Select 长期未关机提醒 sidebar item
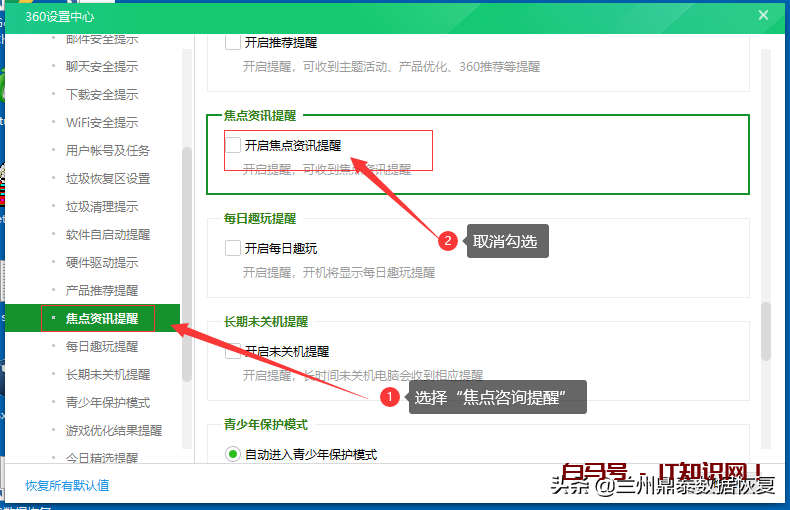Screen dimensions: 790x510 pos(108,375)
